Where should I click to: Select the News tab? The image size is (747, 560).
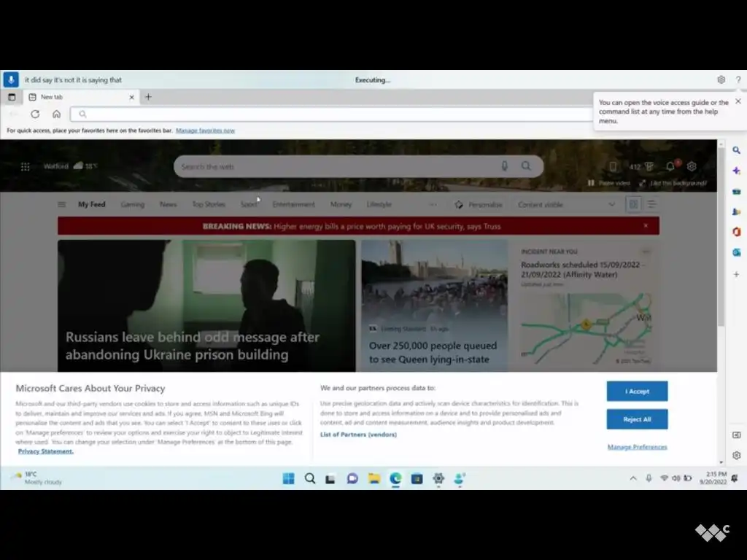(169, 204)
